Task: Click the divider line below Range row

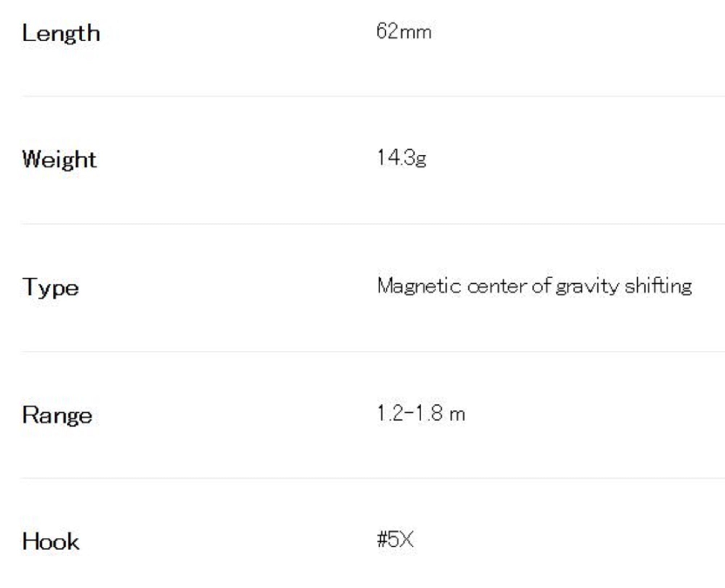Action: point(362,478)
